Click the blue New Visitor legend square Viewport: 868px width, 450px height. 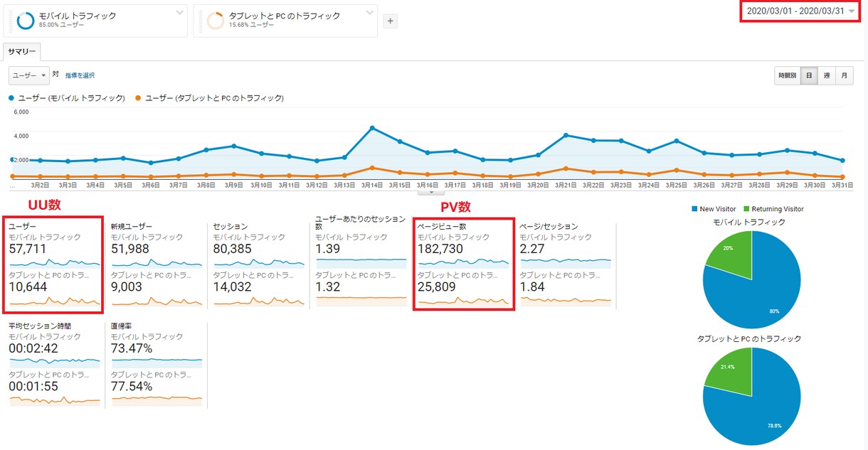694,209
